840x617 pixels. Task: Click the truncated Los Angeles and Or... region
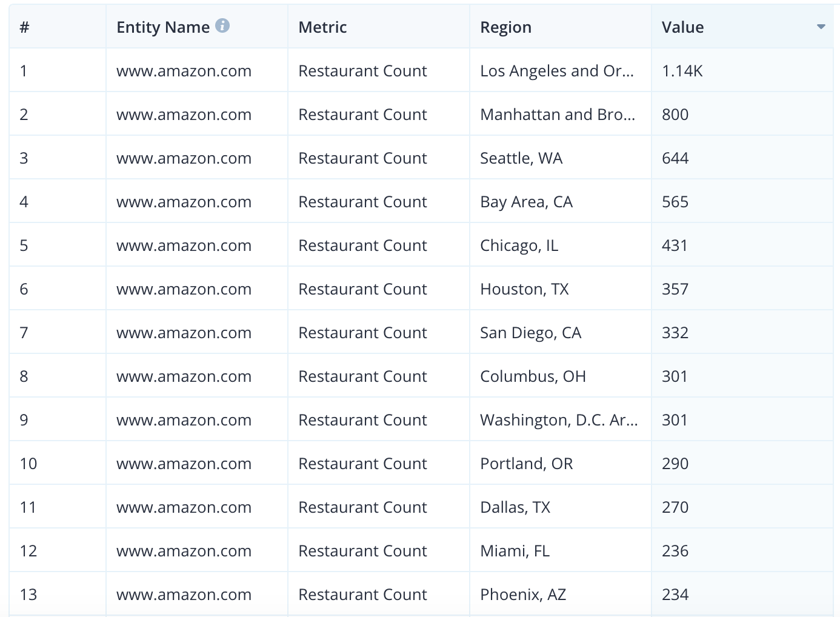pyautogui.click(x=558, y=70)
